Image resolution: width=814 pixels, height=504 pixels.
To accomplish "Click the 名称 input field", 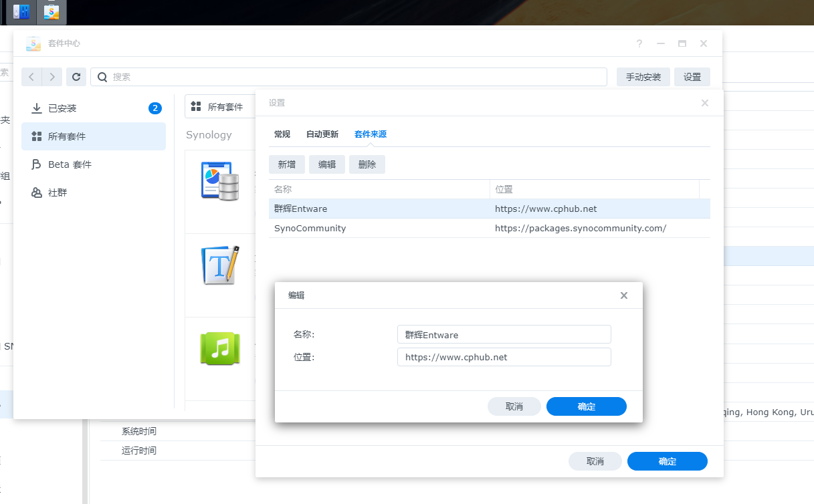I will click(x=504, y=334).
